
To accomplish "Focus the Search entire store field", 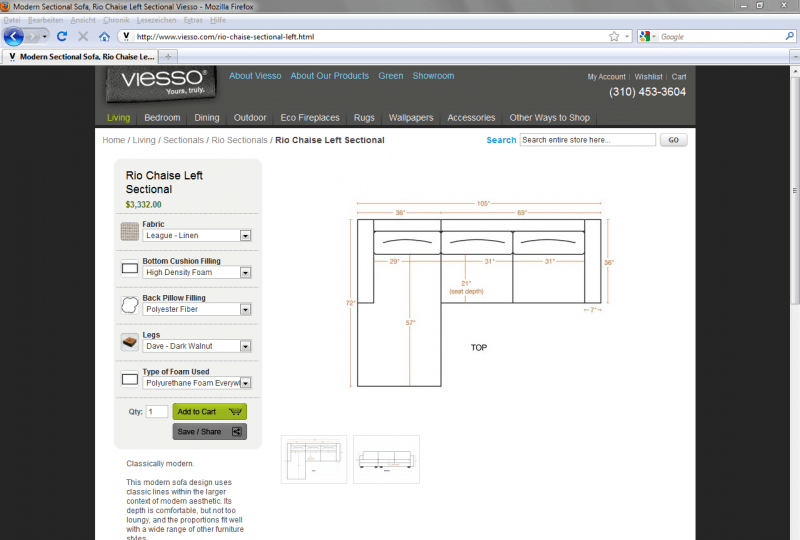I will pyautogui.click(x=588, y=140).
